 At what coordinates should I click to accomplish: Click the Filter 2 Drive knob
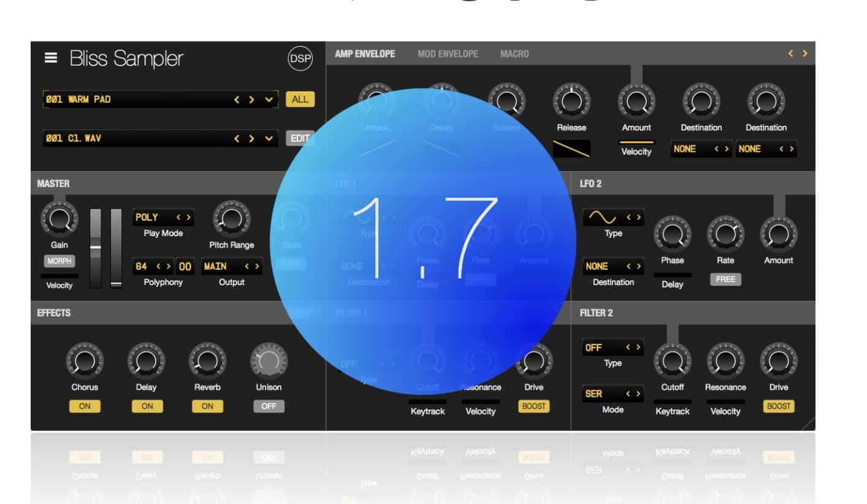pos(779,361)
